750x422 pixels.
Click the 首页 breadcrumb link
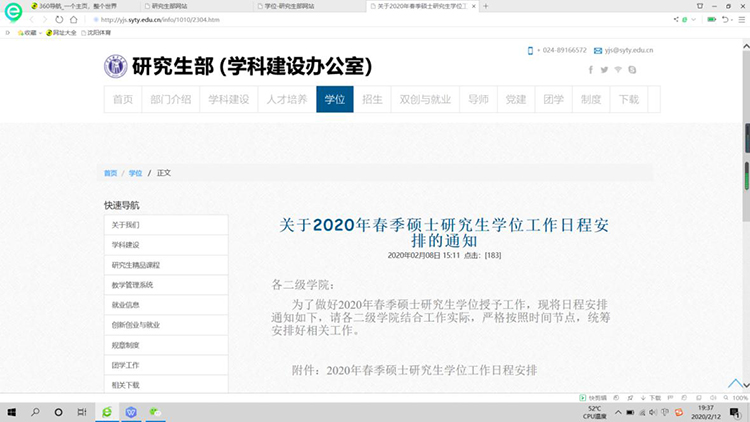(x=110, y=173)
